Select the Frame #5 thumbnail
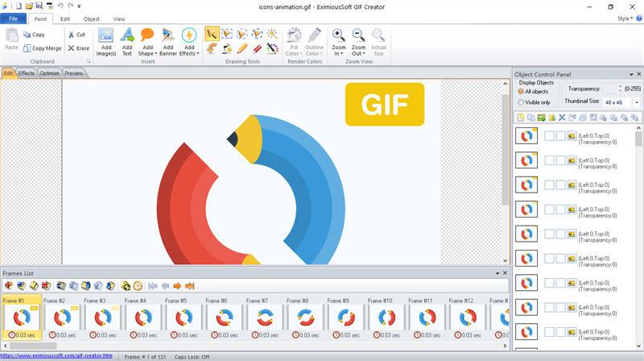 pyautogui.click(x=184, y=317)
